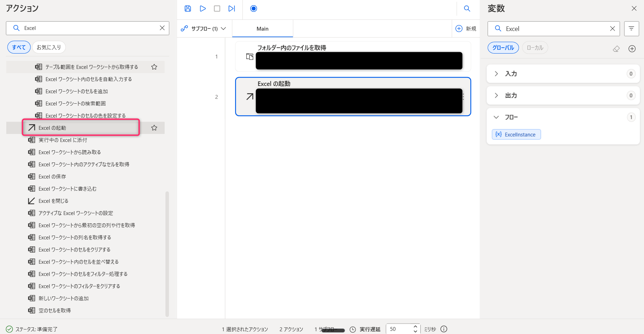Decrease run delay with down arrow
This screenshot has height=334, width=644.
click(x=415, y=331)
